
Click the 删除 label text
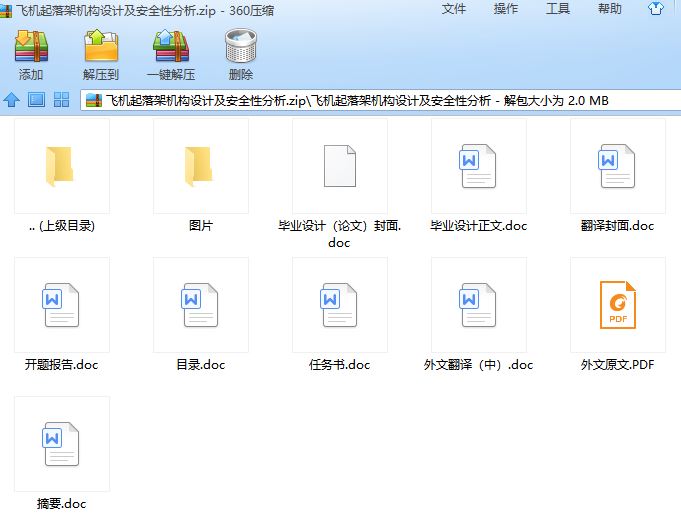point(241,75)
